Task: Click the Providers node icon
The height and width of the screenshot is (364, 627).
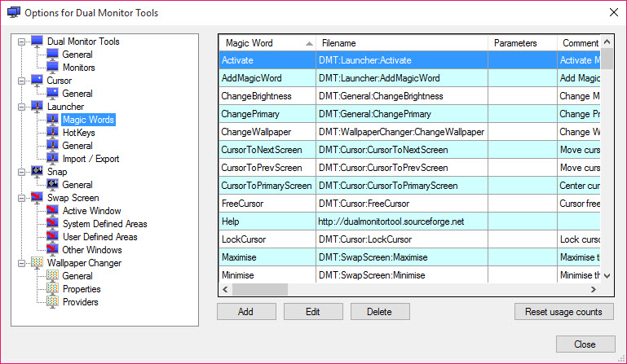Action: point(52,301)
